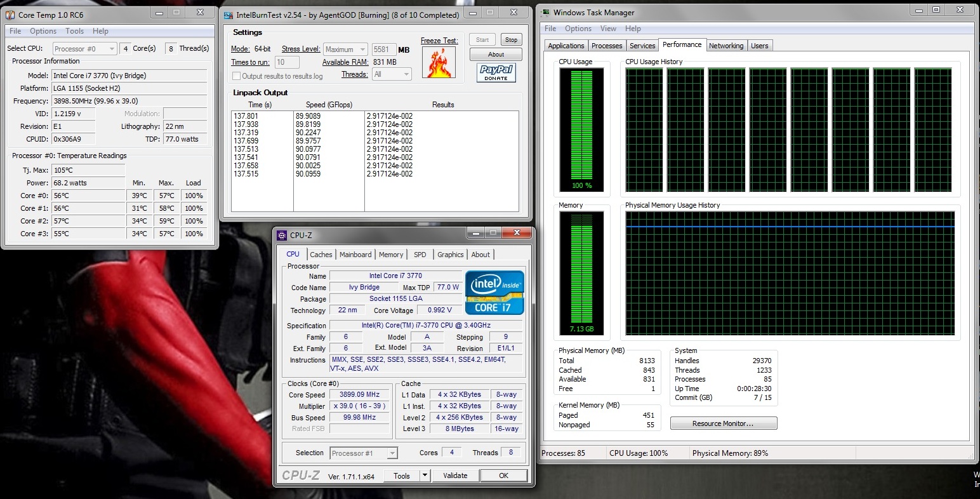
Task: Open the CPU-Z Tools dropdown arrow
Action: pyautogui.click(x=425, y=476)
